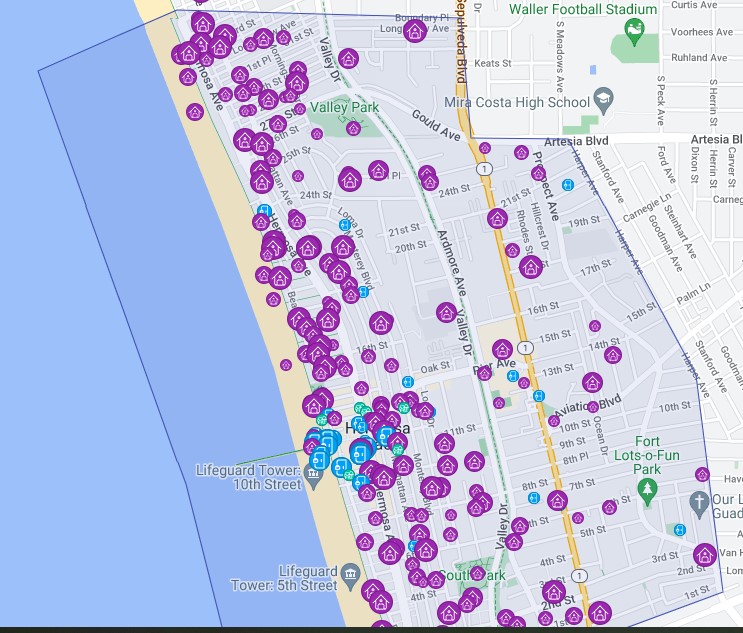The height and width of the screenshot is (633, 743).
Task: Click the purple marker inside Valley Park
Action: click(x=353, y=128)
